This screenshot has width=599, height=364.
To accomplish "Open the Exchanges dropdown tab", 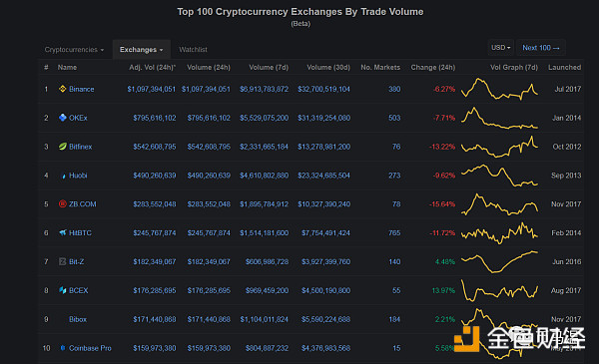I will 141,50.
